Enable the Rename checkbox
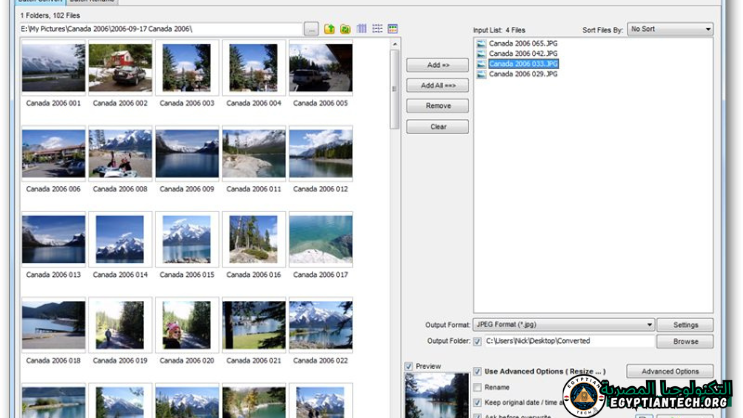Screen dimensions: 743x418 [478, 387]
